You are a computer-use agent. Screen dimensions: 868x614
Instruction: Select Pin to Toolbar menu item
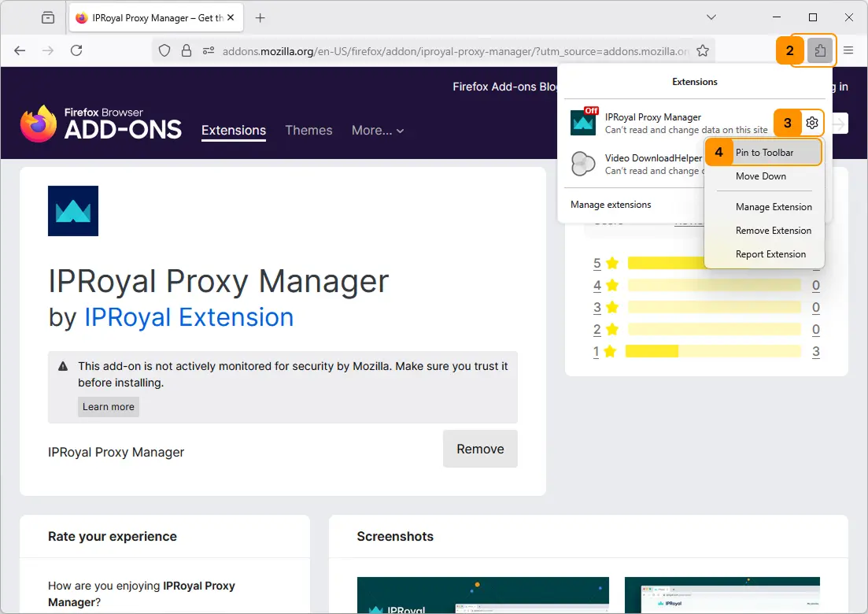[764, 152]
